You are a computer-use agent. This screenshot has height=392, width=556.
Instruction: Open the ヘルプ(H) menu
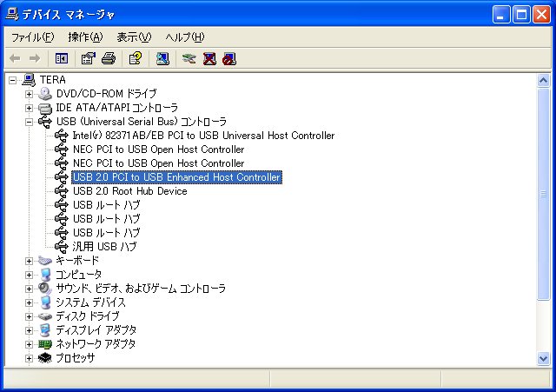185,37
